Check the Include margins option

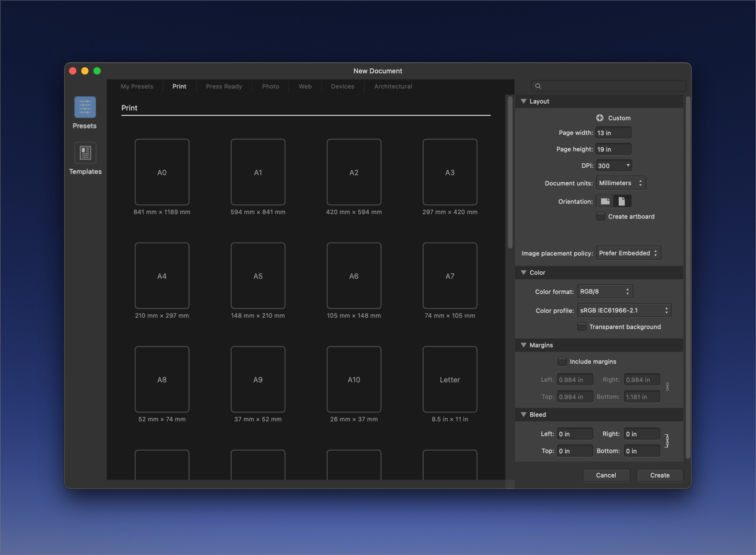[562, 362]
